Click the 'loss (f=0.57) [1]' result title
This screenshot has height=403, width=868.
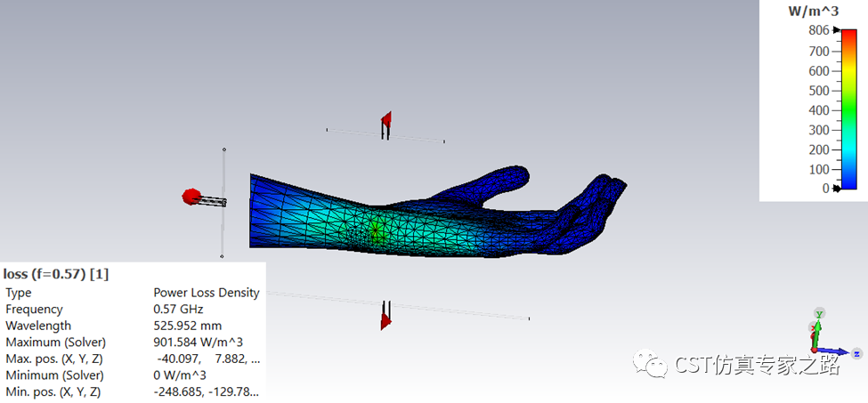click(56, 274)
